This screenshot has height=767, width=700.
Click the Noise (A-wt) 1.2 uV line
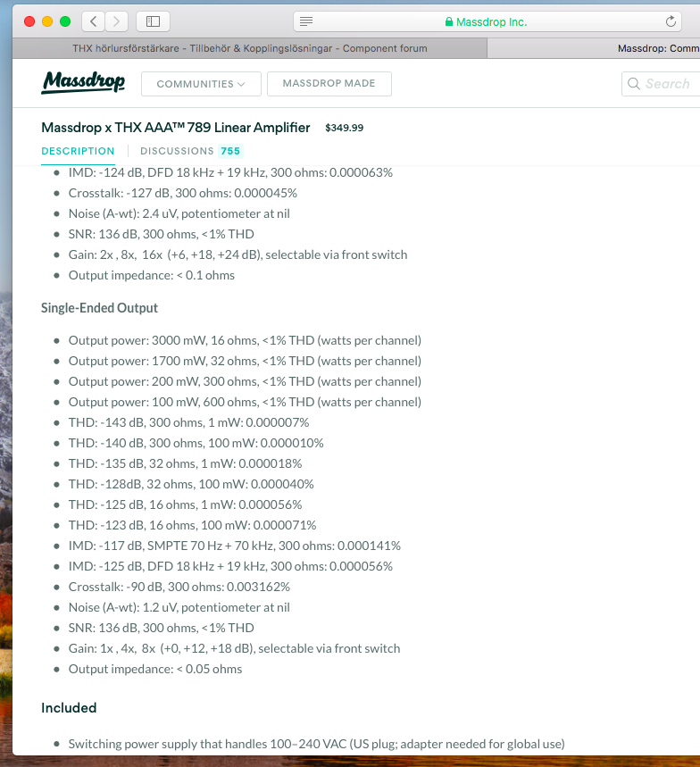pos(179,607)
